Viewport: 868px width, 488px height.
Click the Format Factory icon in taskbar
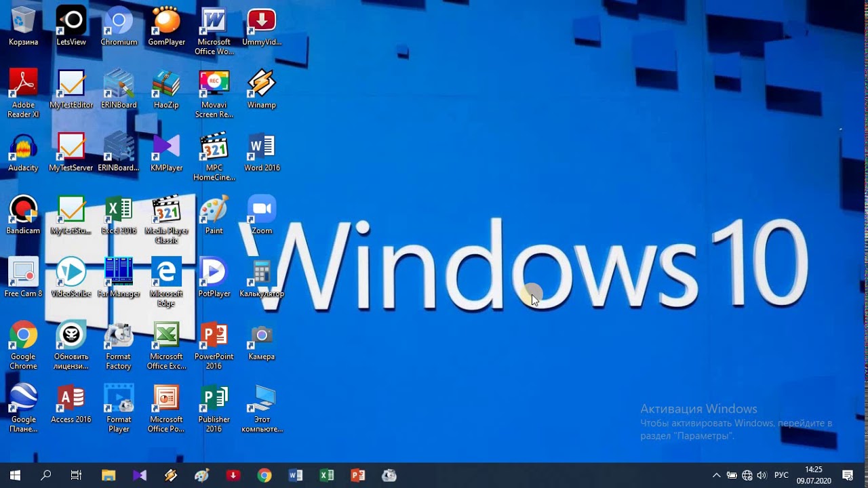pos(389,475)
